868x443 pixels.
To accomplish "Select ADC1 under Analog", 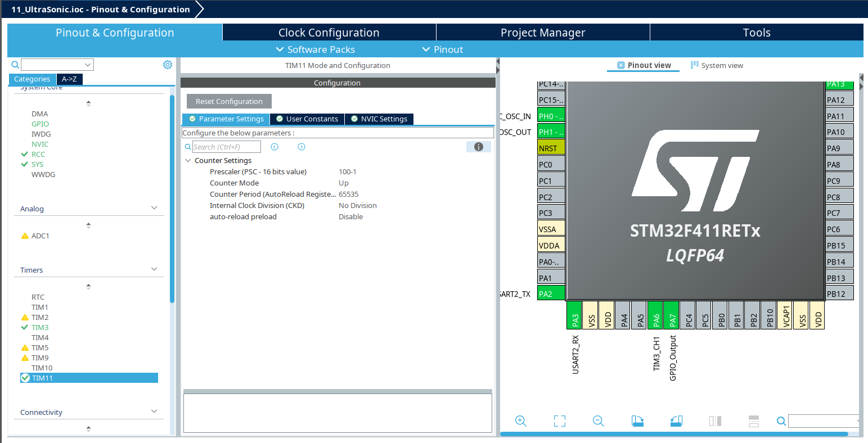I will point(40,236).
